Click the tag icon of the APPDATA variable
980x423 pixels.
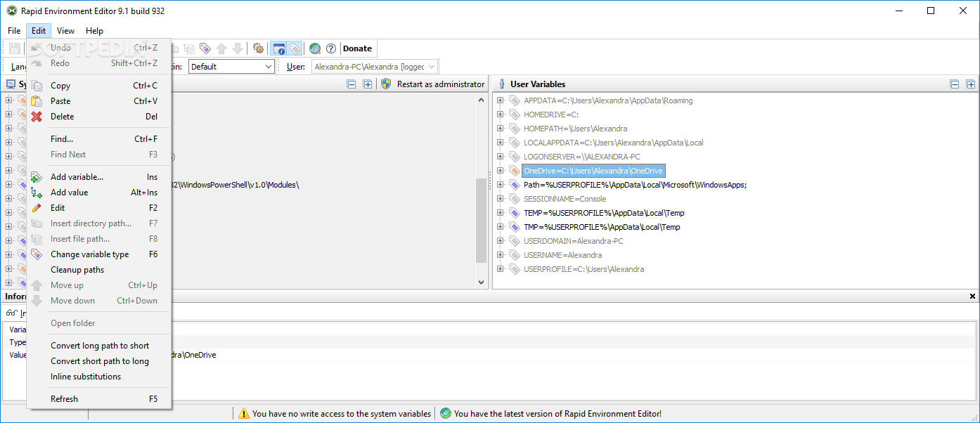pos(515,100)
